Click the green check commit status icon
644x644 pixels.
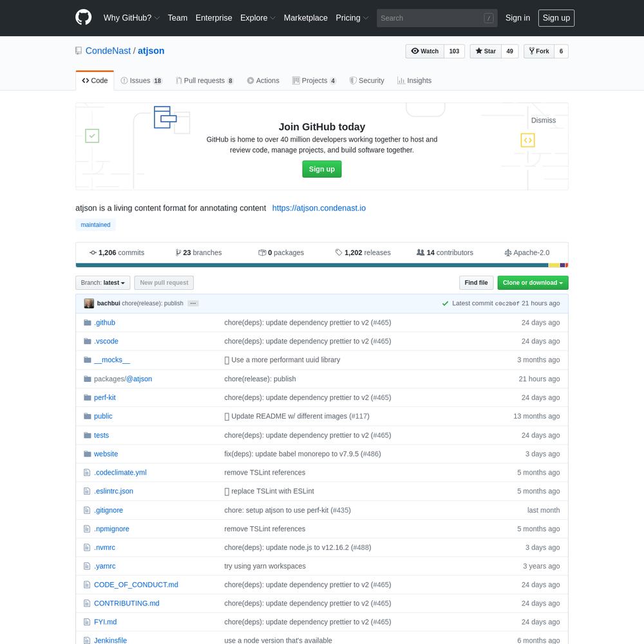point(445,303)
